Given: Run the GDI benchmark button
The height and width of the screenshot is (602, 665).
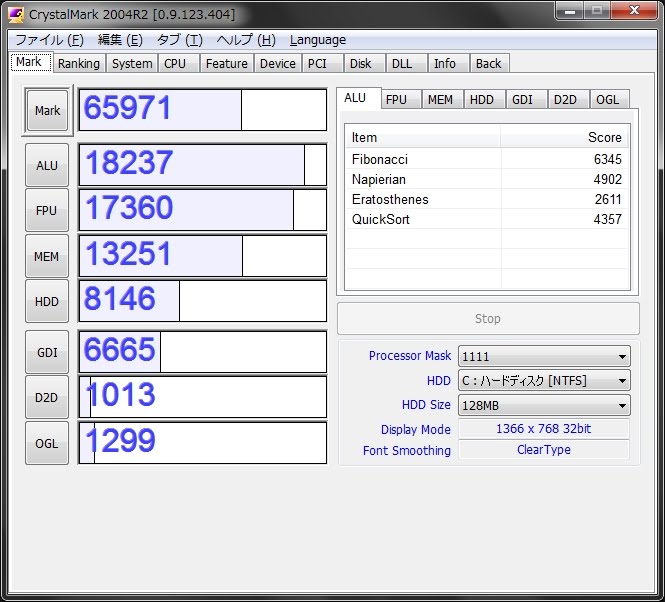Looking at the screenshot, I should 47,352.
